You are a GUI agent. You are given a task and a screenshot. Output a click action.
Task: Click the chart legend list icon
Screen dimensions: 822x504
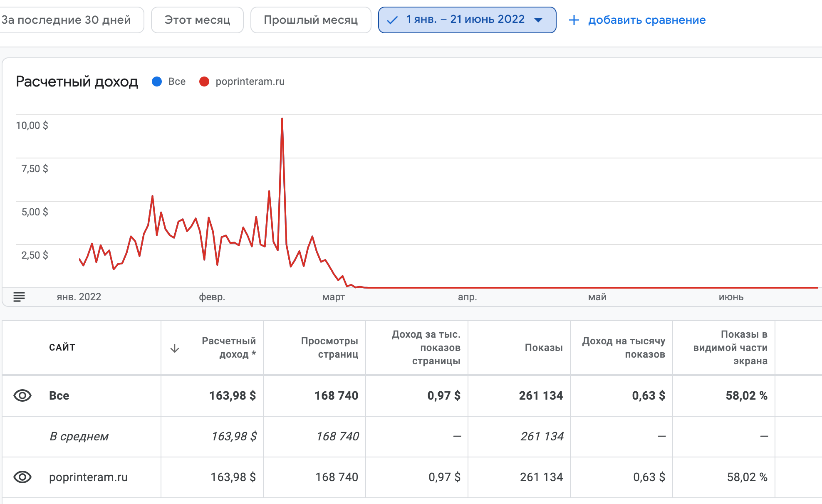[x=19, y=297]
